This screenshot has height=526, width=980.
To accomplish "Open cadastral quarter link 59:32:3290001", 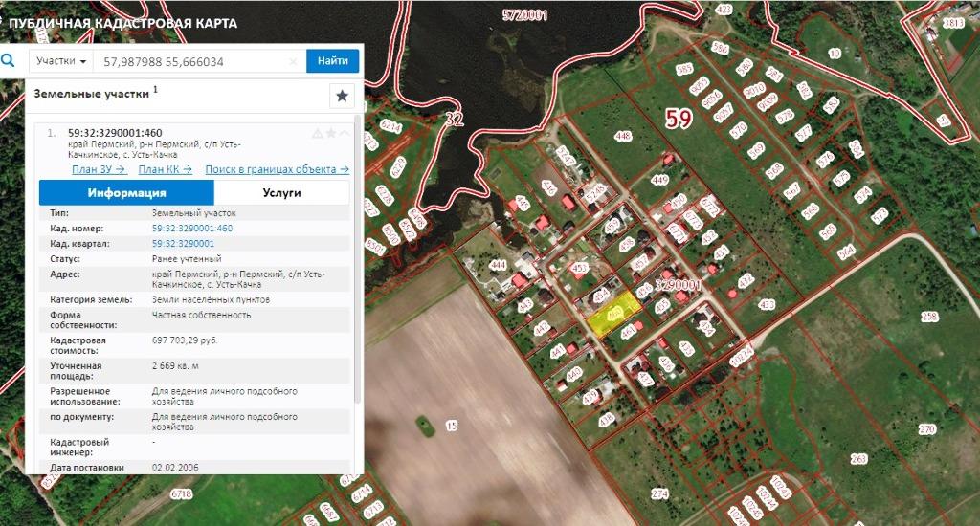I will (183, 244).
